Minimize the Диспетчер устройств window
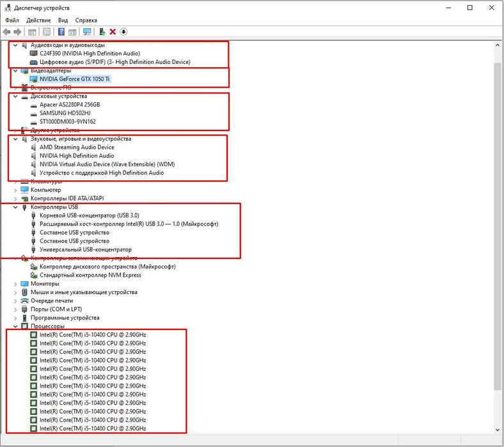 click(x=449, y=8)
